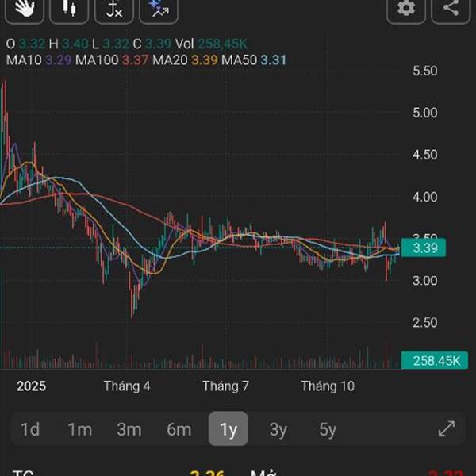Click the 5.50 price axis label
476x476 pixels.
424,71
